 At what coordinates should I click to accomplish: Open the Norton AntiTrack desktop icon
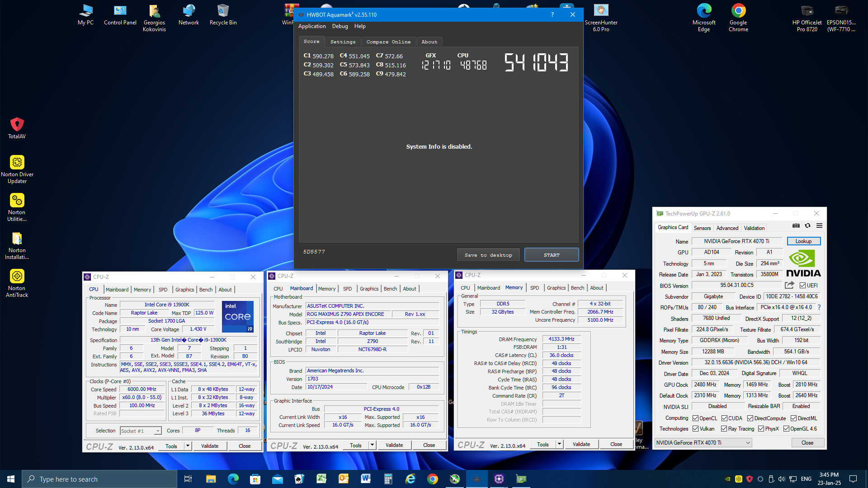click(x=17, y=283)
